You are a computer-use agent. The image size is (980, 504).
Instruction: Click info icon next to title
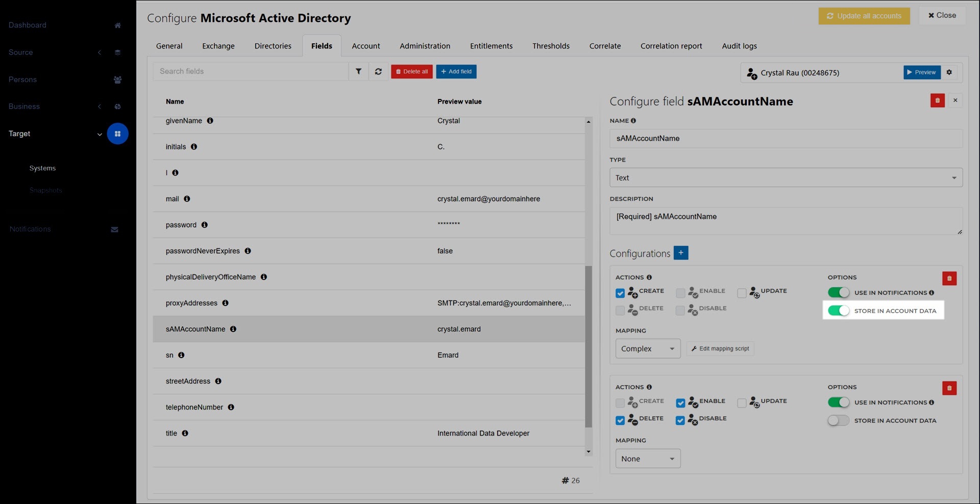pos(185,433)
